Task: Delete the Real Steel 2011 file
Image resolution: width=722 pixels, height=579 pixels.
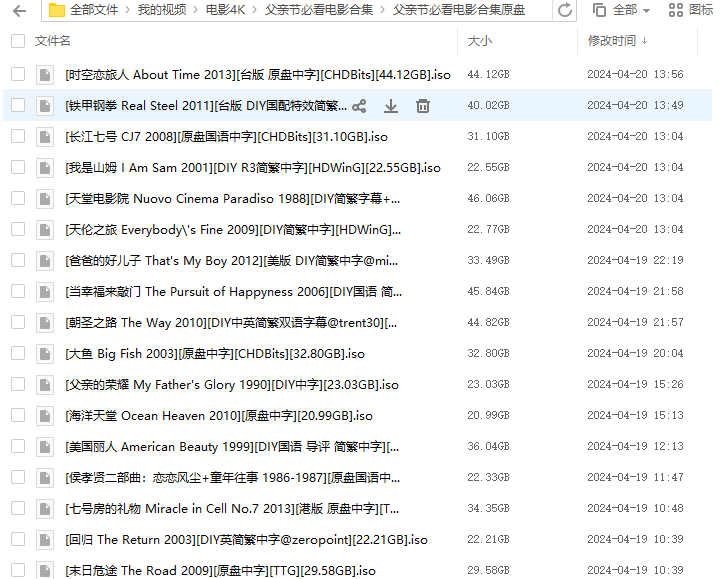Action: tap(423, 106)
